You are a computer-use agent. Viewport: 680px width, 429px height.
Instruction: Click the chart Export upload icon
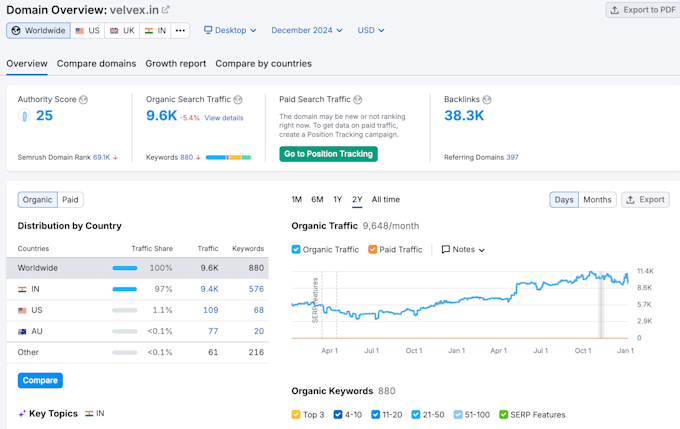click(x=631, y=200)
